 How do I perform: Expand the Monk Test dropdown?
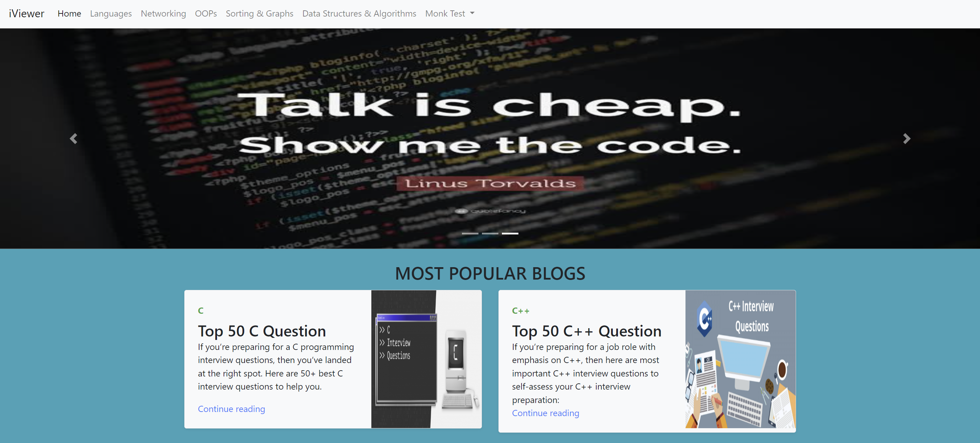(x=450, y=14)
